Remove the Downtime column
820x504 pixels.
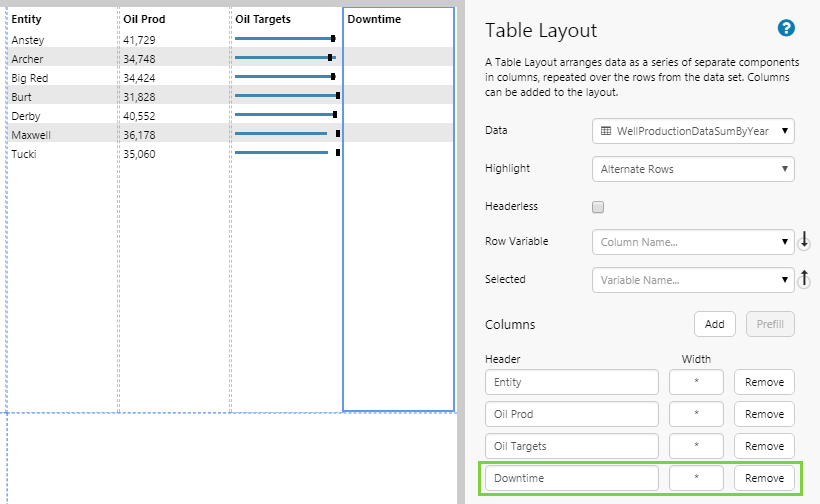764,478
